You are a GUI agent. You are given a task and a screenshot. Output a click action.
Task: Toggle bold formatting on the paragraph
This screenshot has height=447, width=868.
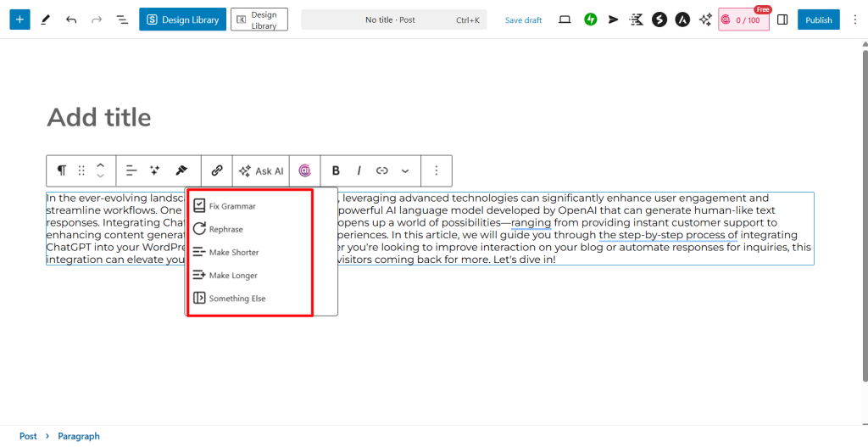point(336,170)
